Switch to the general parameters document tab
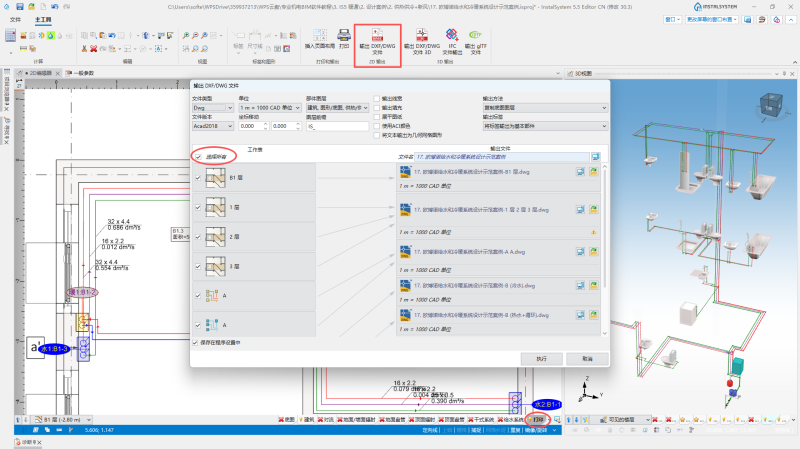This screenshot has width=800, height=449. 83,73
